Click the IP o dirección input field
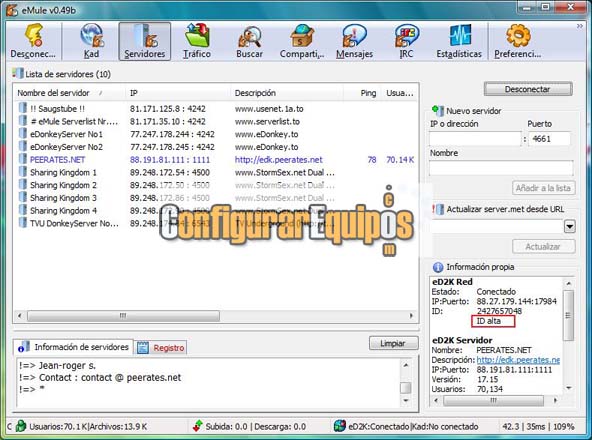Image resolution: width=592 pixels, height=440 pixels. 475,139
